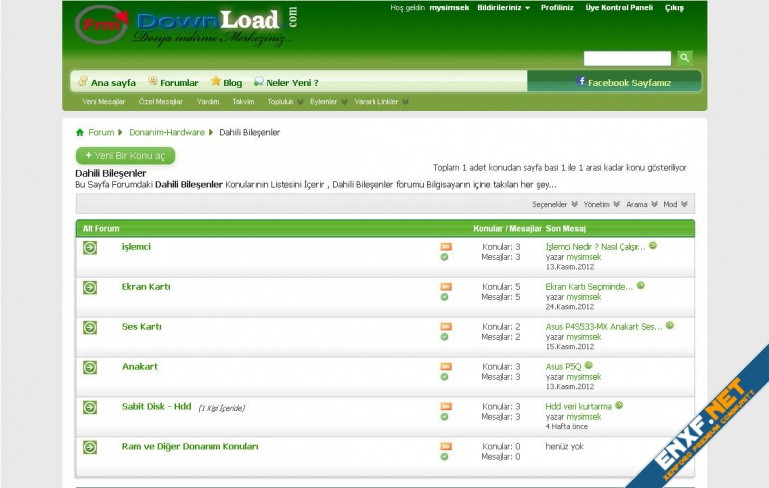Click the orange RSS icon in Sabit Disk row

tap(445, 407)
